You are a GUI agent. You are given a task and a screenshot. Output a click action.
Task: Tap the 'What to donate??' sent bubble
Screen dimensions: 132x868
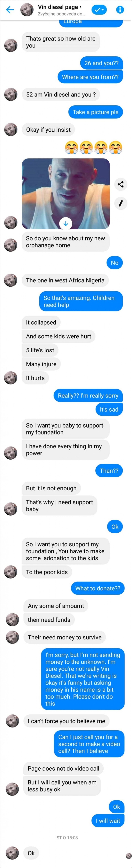pyautogui.click(x=98, y=588)
